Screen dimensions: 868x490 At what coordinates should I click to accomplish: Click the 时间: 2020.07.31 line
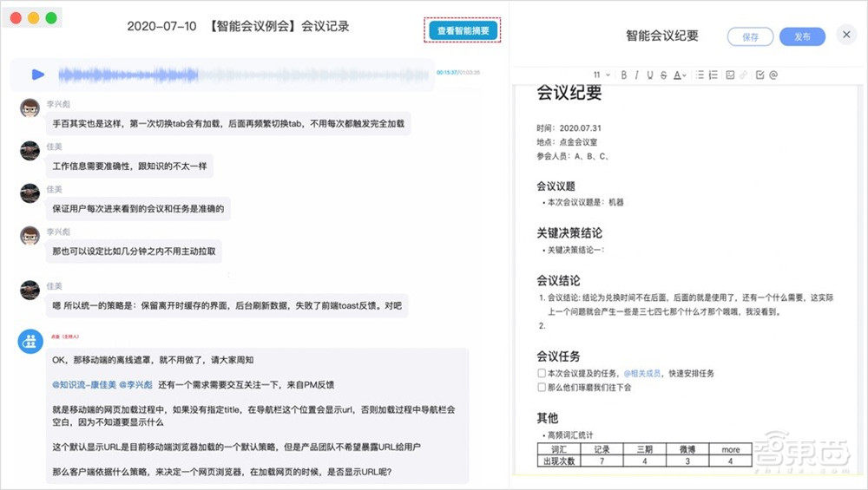(x=569, y=127)
